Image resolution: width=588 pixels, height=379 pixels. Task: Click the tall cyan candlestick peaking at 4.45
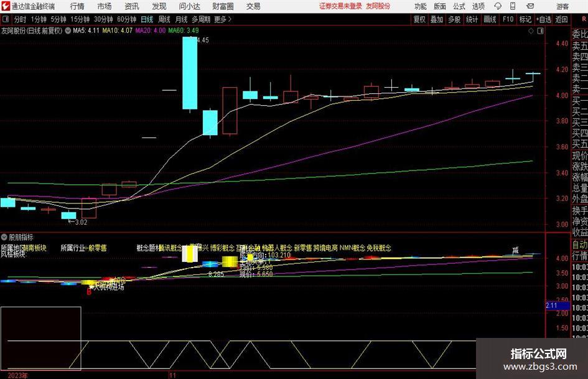(x=190, y=73)
